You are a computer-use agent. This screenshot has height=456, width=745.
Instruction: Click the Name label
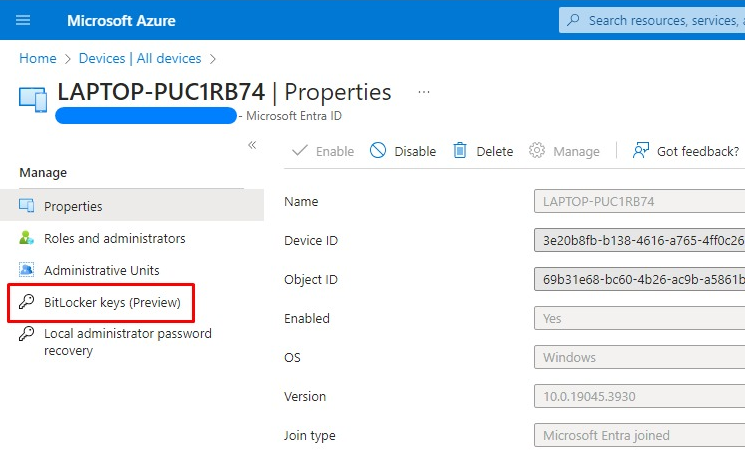[x=301, y=201]
